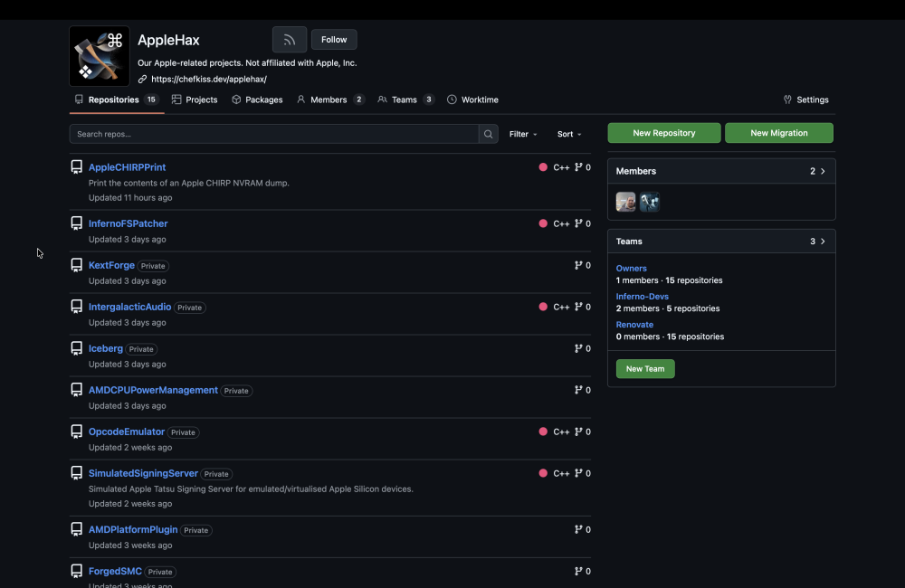905x588 pixels.
Task: Click the link icon beside chefkiss URL
Action: coord(143,79)
